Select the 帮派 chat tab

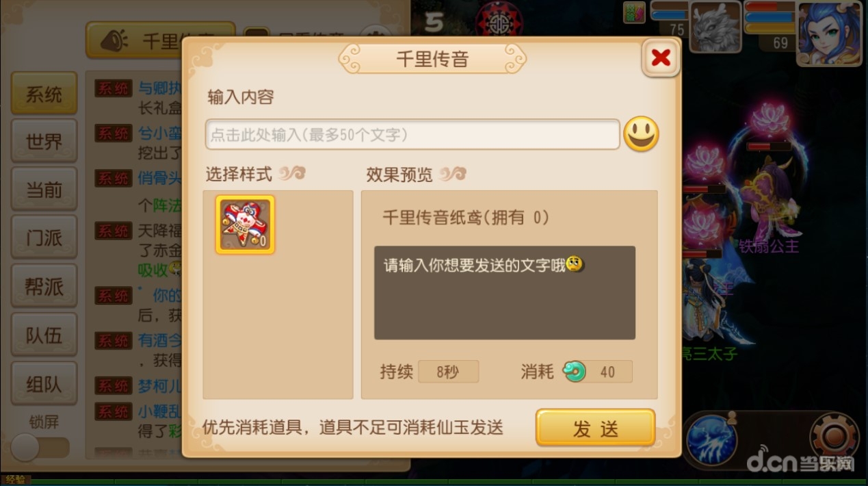pyautogui.click(x=44, y=286)
